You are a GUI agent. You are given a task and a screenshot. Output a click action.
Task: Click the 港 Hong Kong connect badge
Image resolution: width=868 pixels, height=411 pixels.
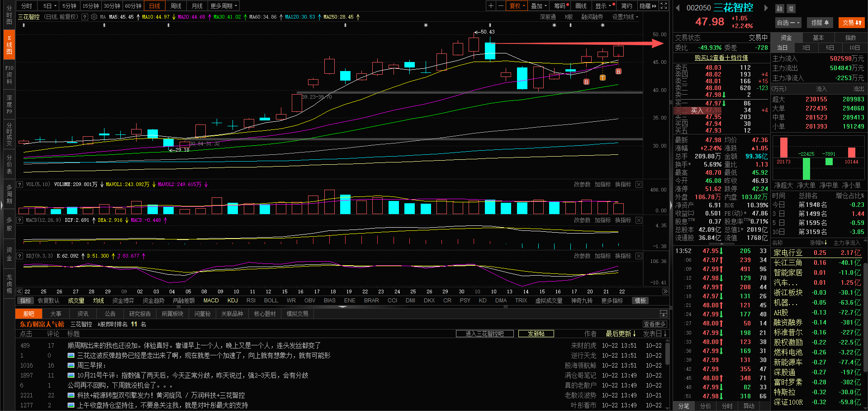coord(791,9)
